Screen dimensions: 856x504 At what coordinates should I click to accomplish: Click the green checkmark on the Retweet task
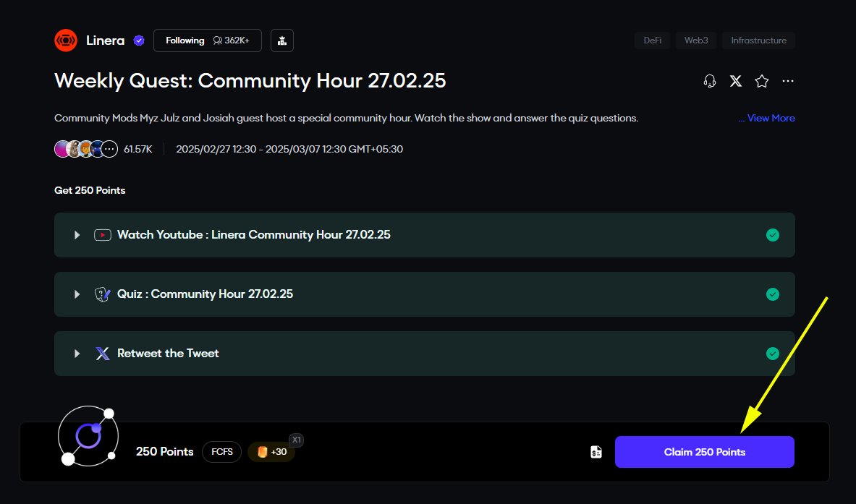(x=773, y=354)
